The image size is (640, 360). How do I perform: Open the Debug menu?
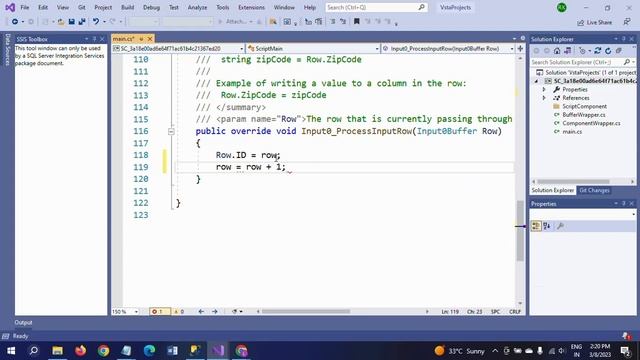click(x=151, y=7)
